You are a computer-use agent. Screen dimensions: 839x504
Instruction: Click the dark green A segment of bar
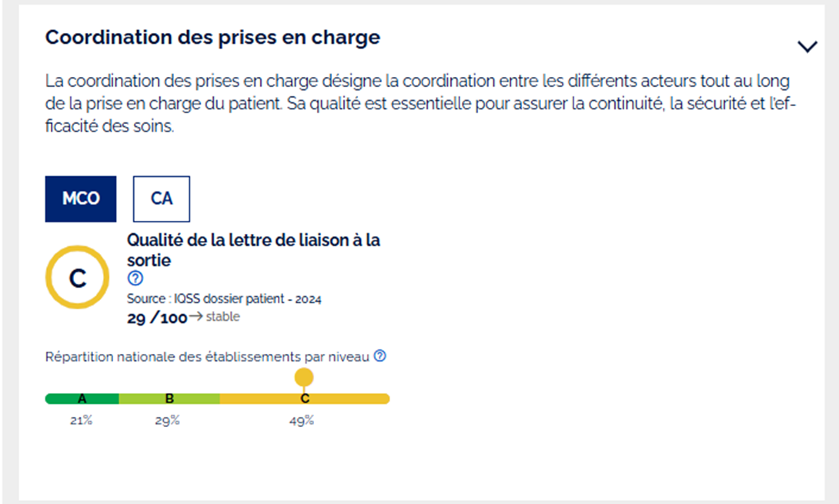pyautogui.click(x=82, y=399)
